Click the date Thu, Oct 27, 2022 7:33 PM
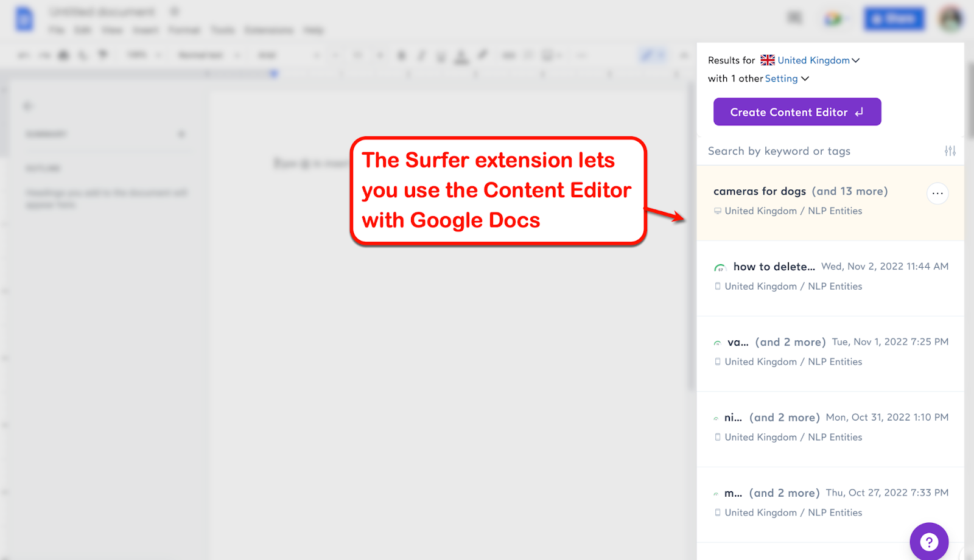The image size is (974, 560). (887, 493)
